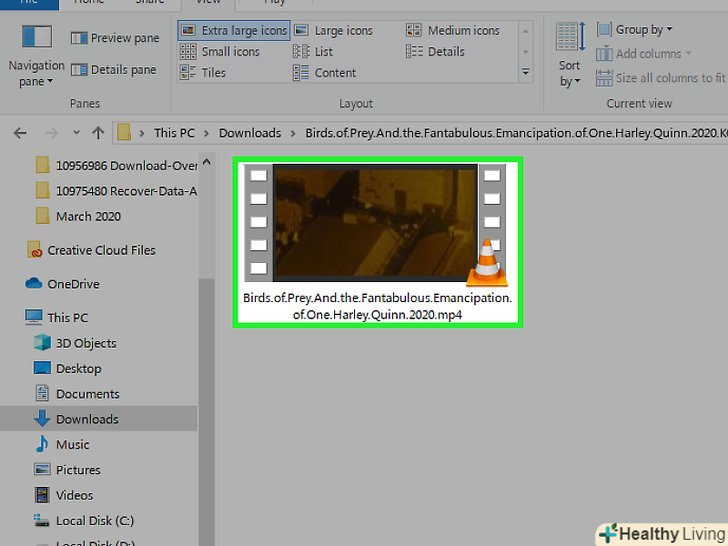Click the folder icon in address bar
Image resolution: width=728 pixels, height=546 pixels.
[124, 133]
